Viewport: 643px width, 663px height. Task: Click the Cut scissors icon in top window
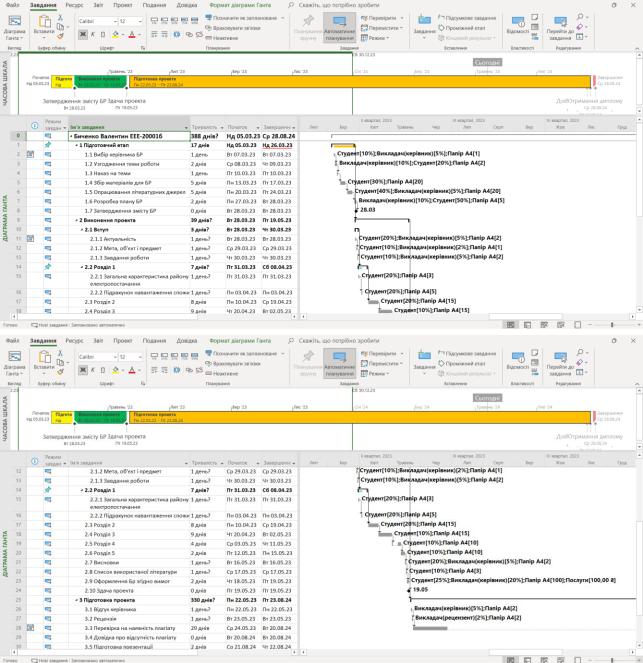point(60,18)
